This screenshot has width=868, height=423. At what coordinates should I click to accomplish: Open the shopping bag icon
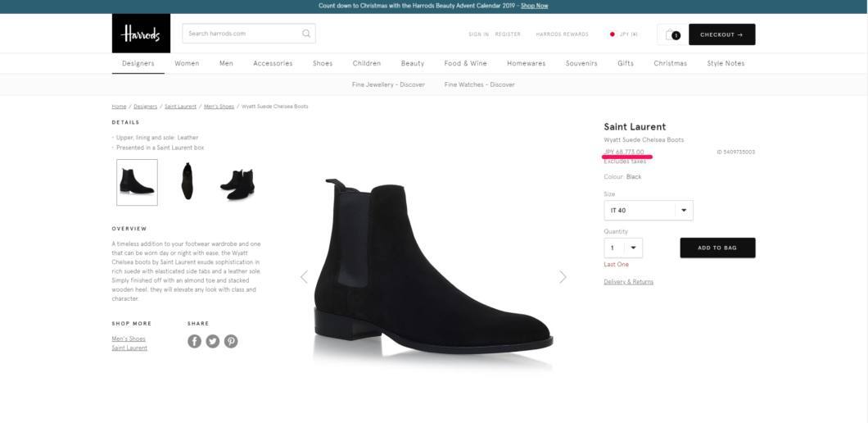pyautogui.click(x=672, y=34)
